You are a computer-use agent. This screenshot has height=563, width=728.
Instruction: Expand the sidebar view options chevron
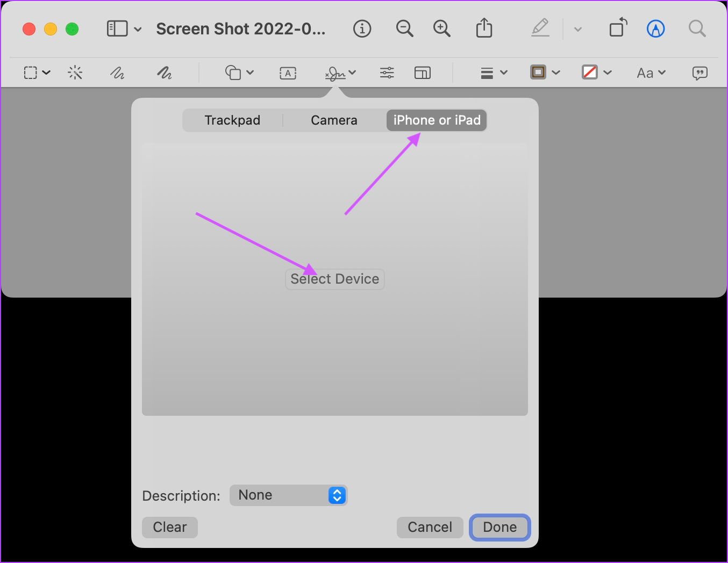tap(138, 29)
